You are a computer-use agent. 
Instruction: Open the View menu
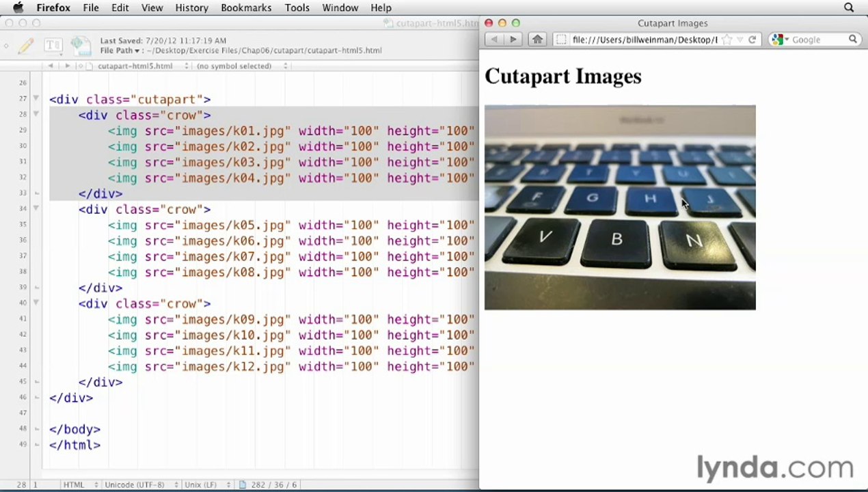(152, 8)
